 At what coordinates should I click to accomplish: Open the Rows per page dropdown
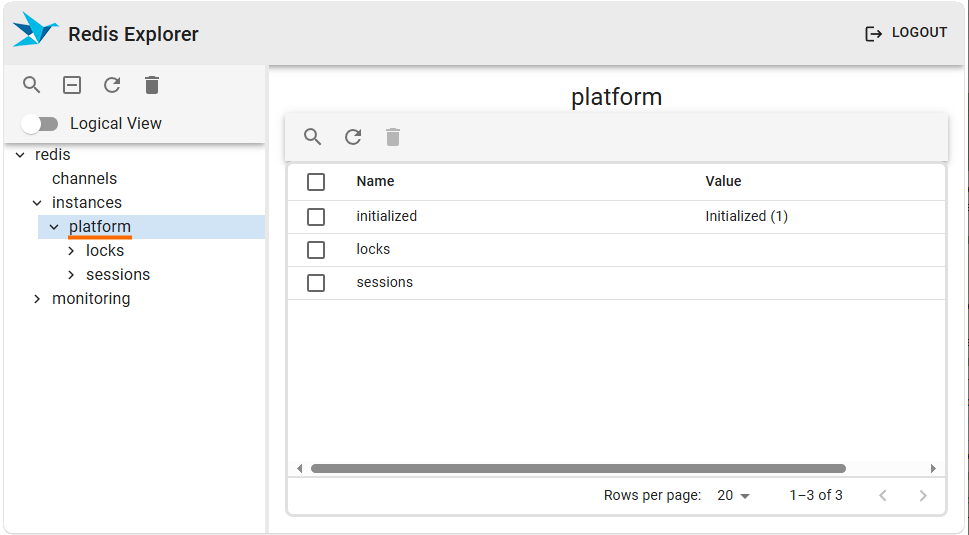coord(733,496)
